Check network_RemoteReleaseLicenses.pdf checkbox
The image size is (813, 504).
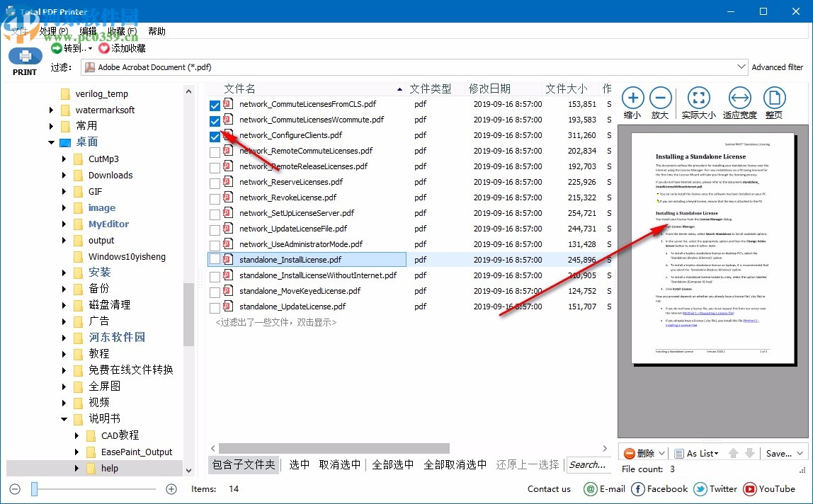coord(215,168)
